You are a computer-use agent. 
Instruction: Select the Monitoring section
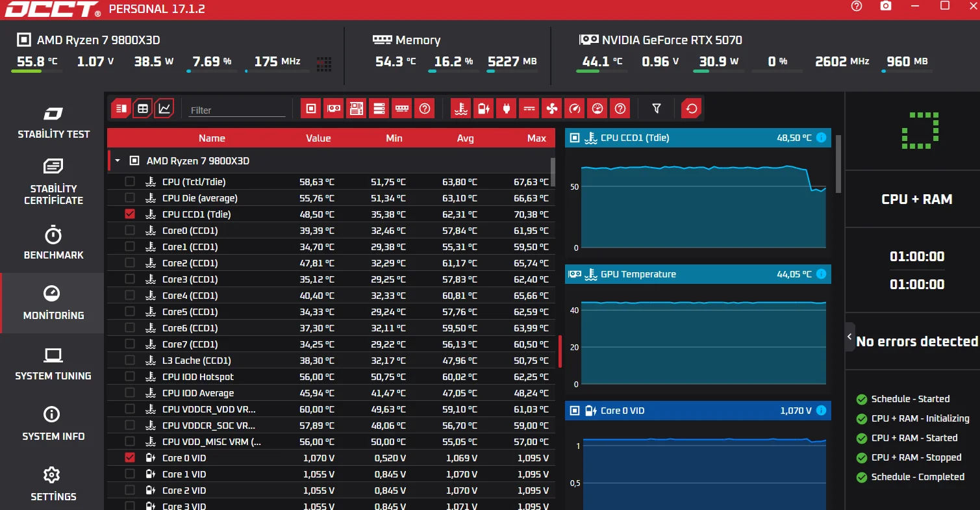53,303
